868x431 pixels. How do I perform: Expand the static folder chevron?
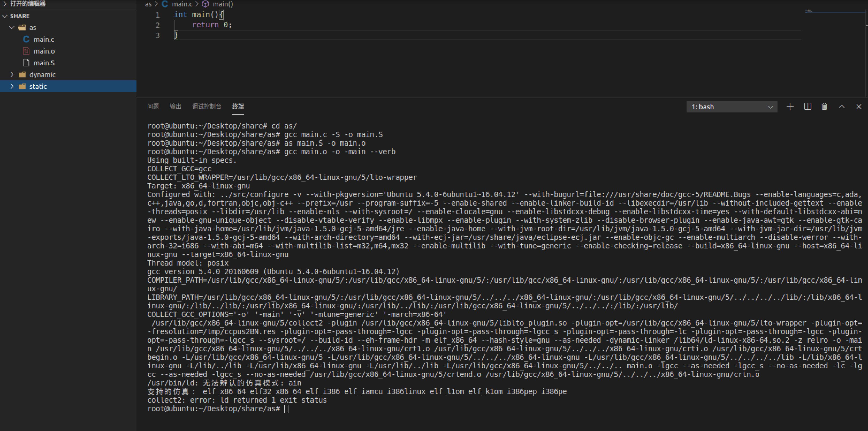[12, 86]
